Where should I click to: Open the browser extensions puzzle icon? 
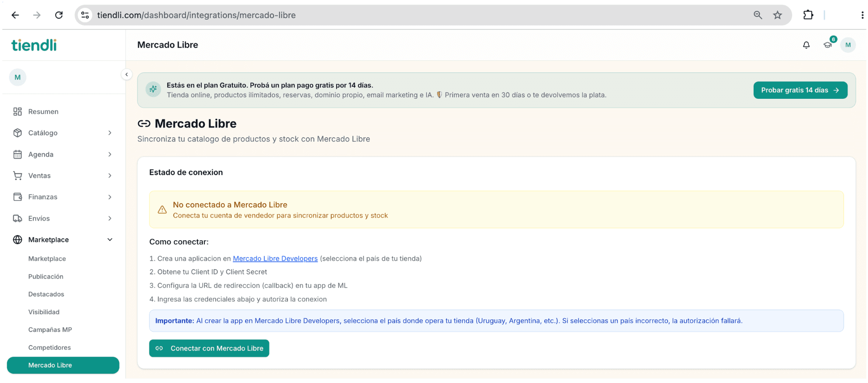pos(808,15)
